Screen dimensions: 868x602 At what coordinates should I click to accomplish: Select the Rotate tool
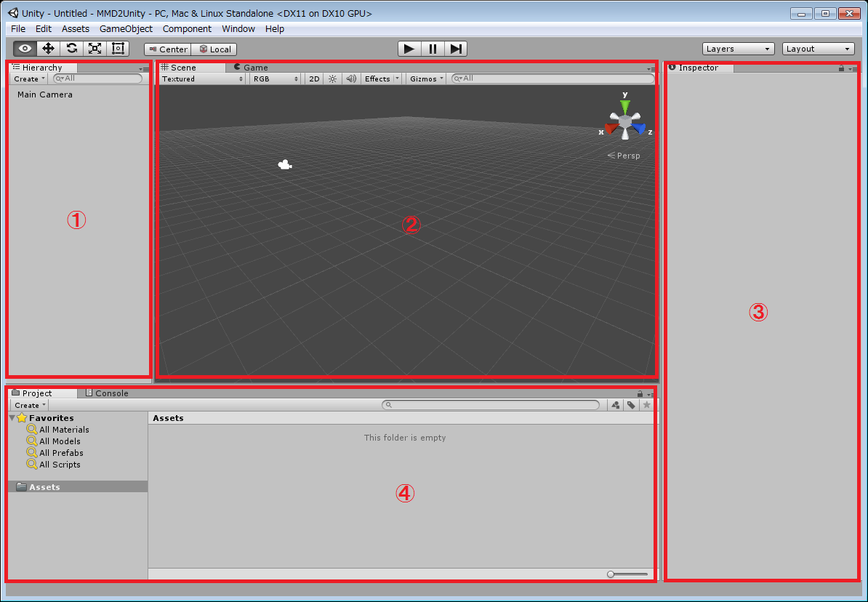(71, 49)
